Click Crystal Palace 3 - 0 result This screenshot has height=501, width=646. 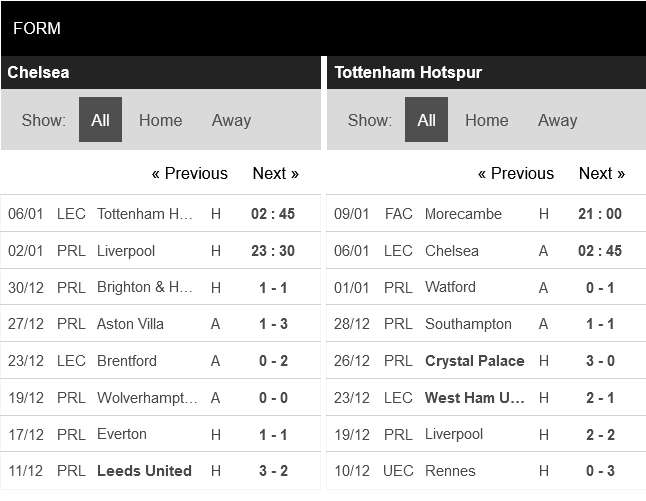tap(599, 361)
